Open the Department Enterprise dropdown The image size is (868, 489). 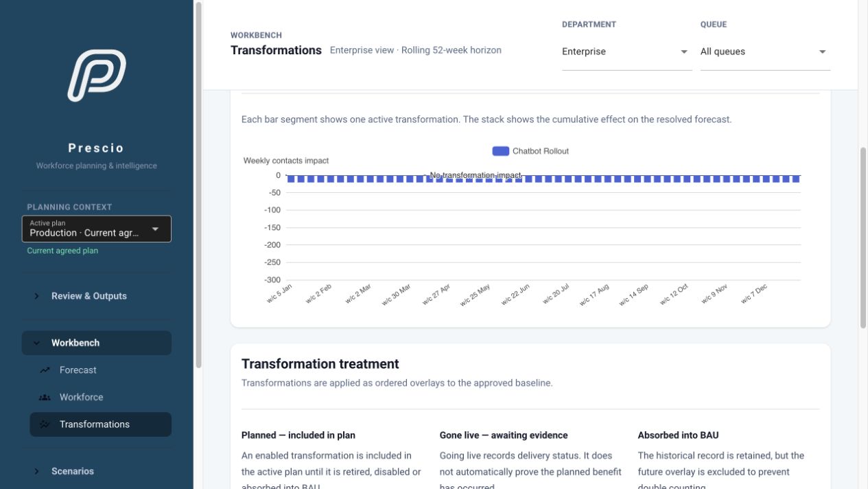(626, 52)
